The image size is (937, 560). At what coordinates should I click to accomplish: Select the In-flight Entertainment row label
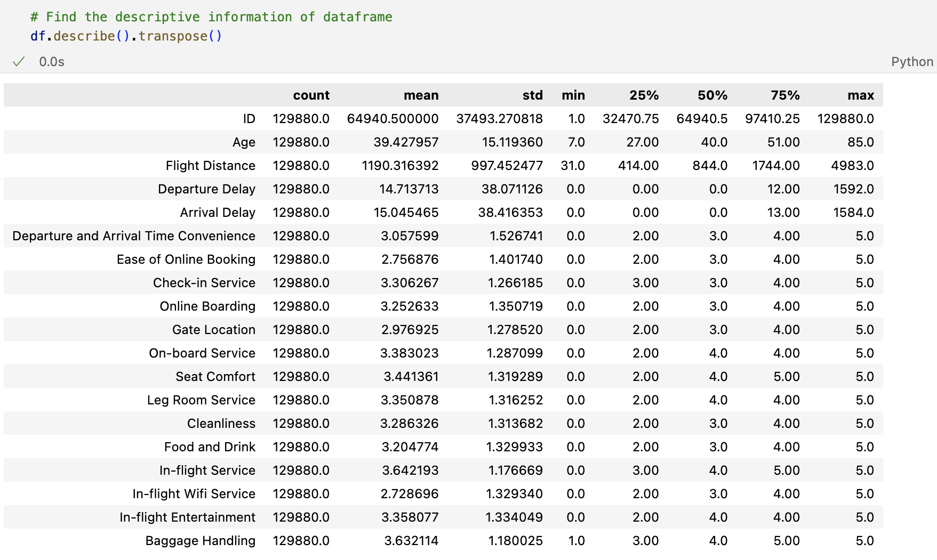click(187, 517)
